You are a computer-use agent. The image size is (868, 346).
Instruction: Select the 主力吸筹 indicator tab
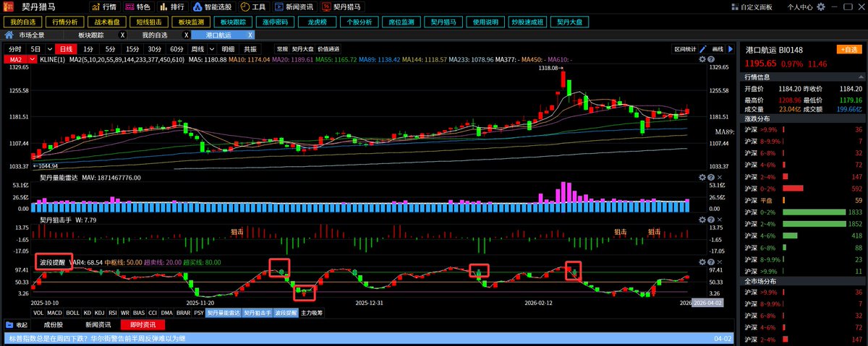pos(312,313)
